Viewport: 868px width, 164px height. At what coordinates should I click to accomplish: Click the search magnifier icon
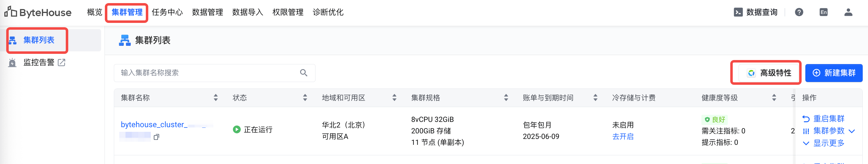[304, 73]
